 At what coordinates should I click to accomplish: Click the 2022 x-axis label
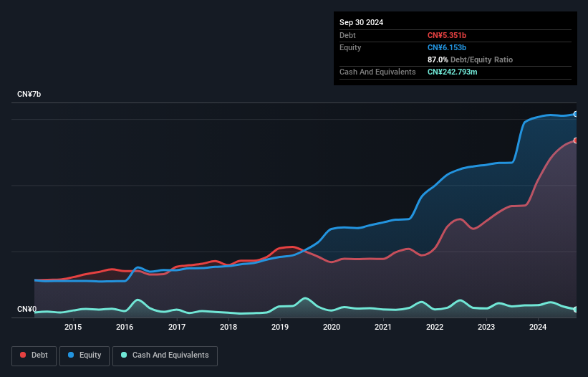(435, 327)
